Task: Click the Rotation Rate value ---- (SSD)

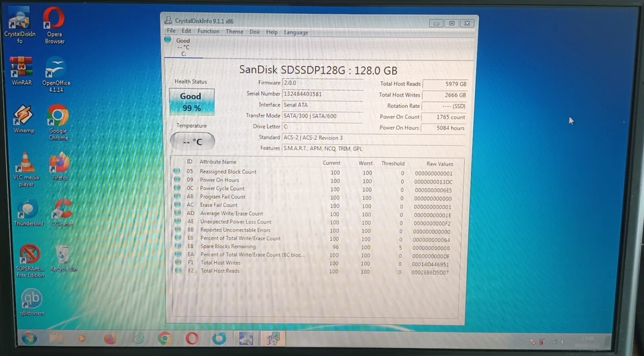Action: point(445,106)
